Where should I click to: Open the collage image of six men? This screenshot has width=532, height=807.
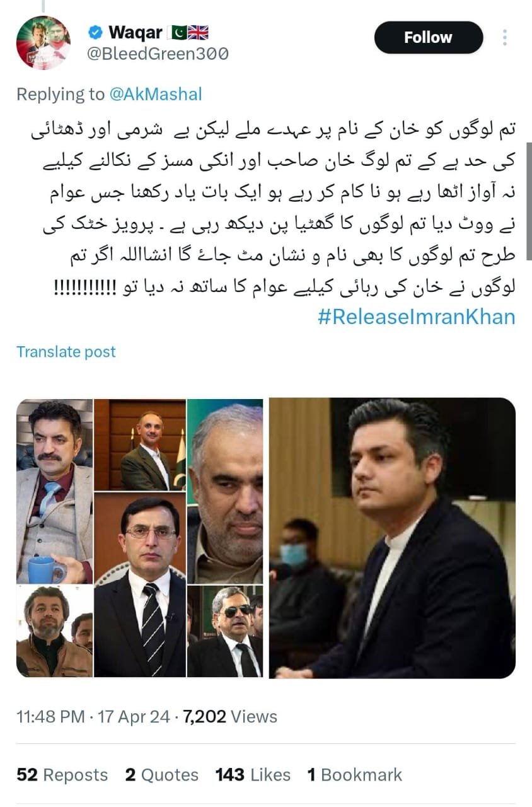tap(139, 538)
